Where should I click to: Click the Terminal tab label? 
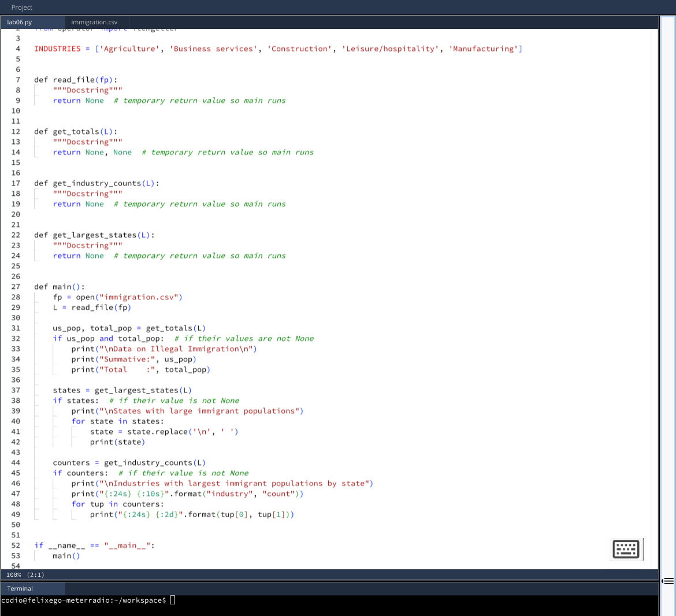pyautogui.click(x=19, y=588)
